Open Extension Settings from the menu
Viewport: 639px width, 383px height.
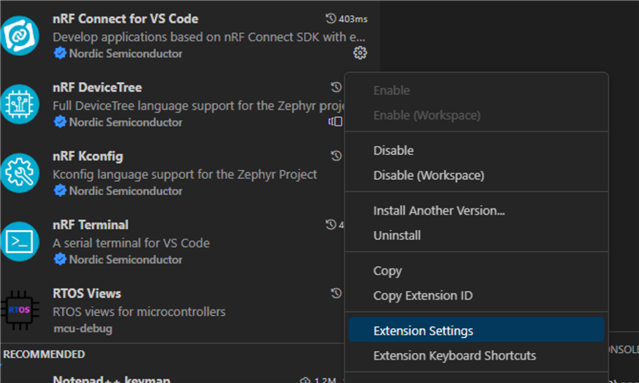(x=476, y=330)
